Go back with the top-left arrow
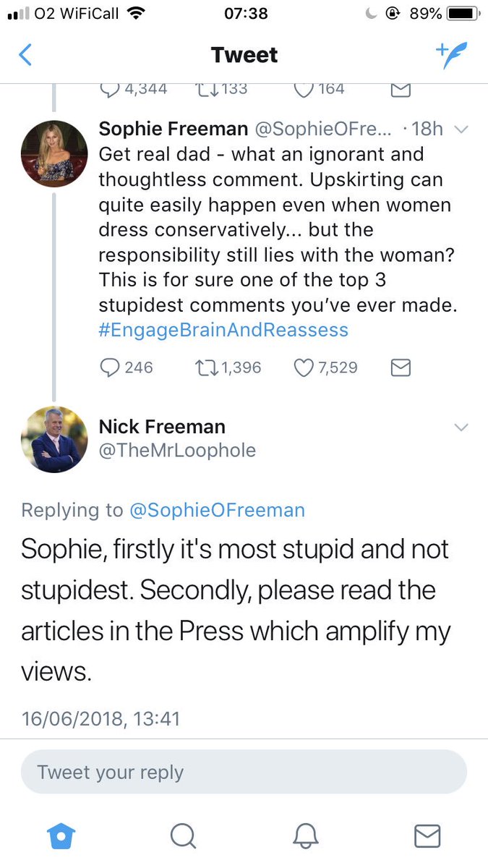 (25, 55)
